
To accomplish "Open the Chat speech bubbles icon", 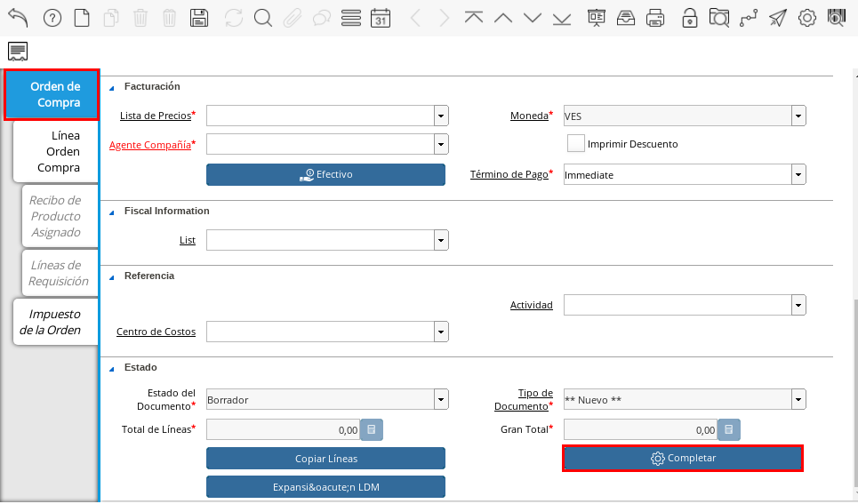I will 322,18.
